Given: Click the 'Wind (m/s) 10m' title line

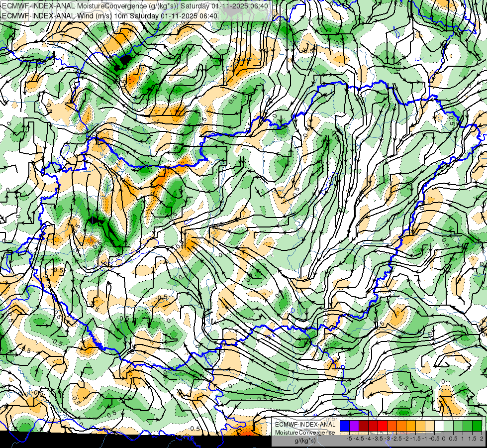Looking at the screenshot, I should click(x=109, y=15).
